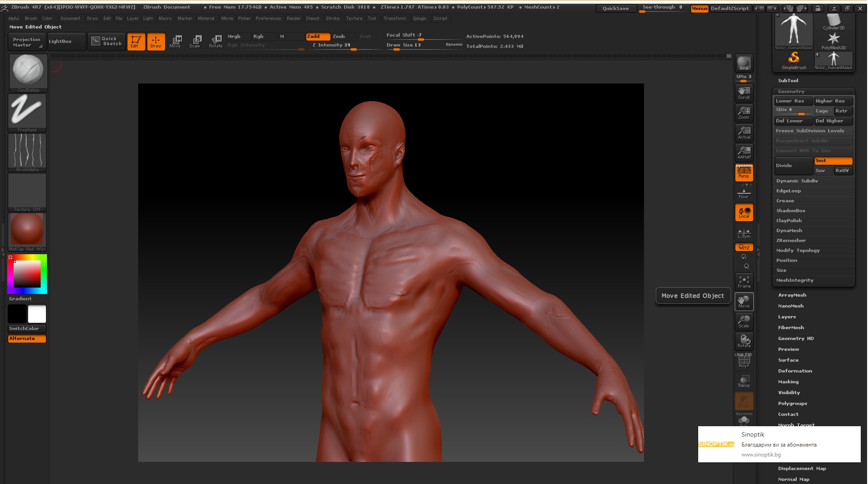This screenshot has height=484, width=868.
Task: Click the Draw mode icon
Action: click(x=156, y=42)
